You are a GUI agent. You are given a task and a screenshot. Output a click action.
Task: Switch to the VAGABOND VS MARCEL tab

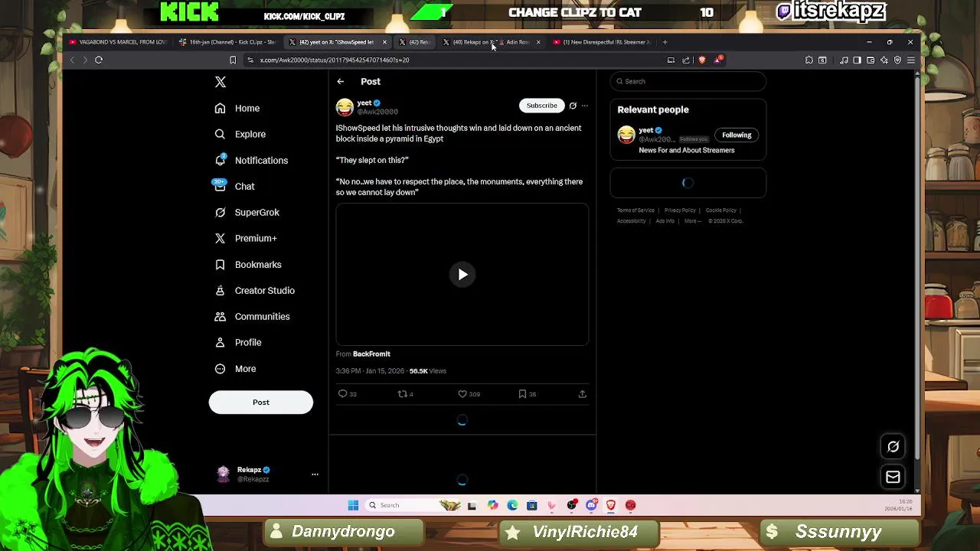coord(117,42)
